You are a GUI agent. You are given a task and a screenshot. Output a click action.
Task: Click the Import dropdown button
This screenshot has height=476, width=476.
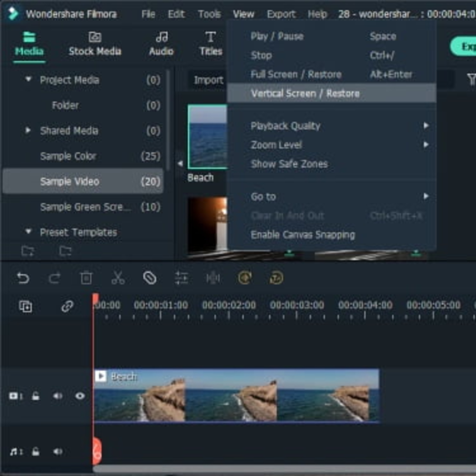click(208, 80)
